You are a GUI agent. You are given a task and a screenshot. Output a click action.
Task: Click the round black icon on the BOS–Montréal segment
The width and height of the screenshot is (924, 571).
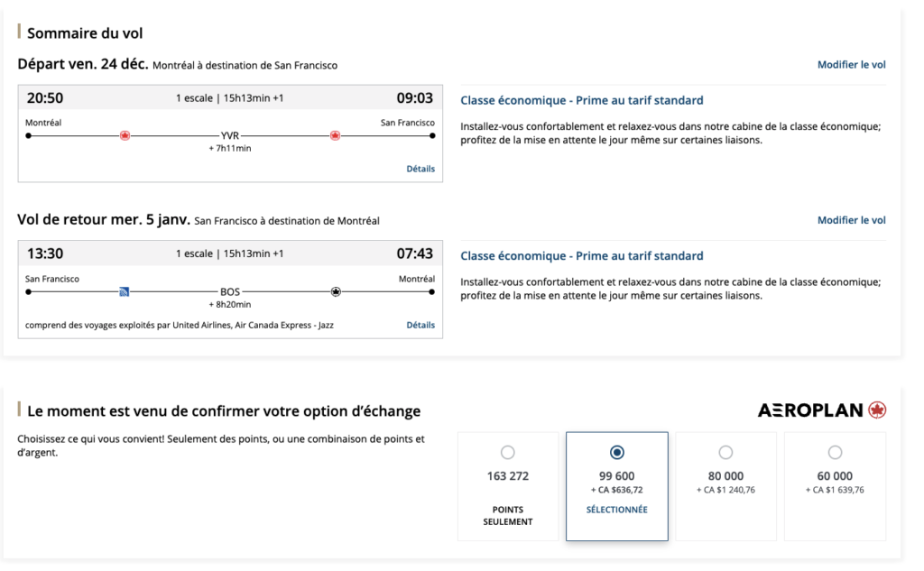pyautogui.click(x=336, y=291)
